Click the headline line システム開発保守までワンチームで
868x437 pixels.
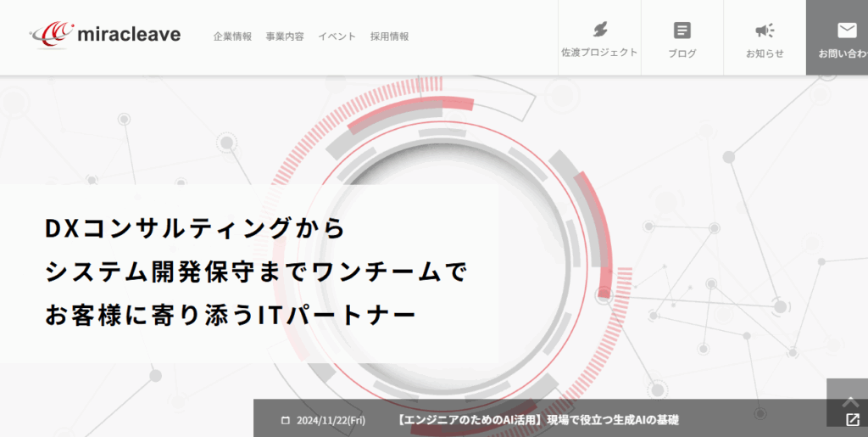256,272
